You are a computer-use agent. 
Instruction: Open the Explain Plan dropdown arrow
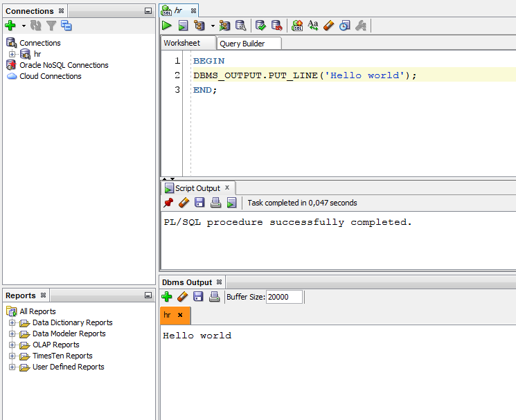213,26
